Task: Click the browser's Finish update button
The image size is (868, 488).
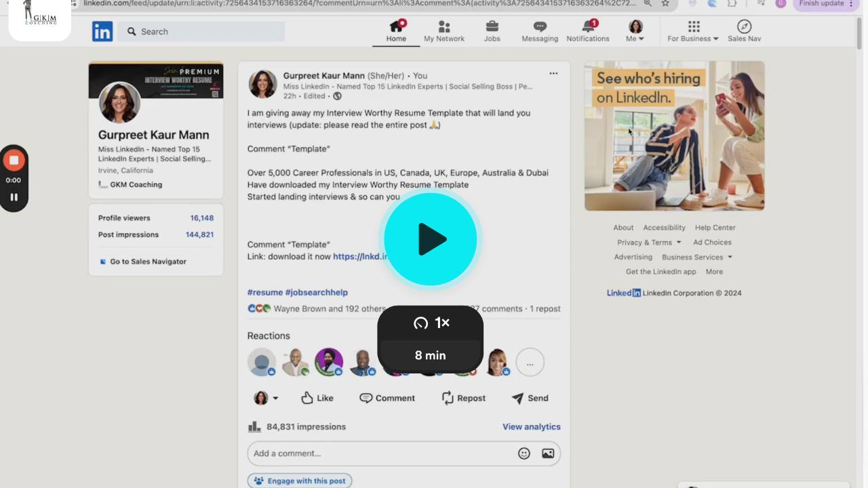Action: pos(825,4)
